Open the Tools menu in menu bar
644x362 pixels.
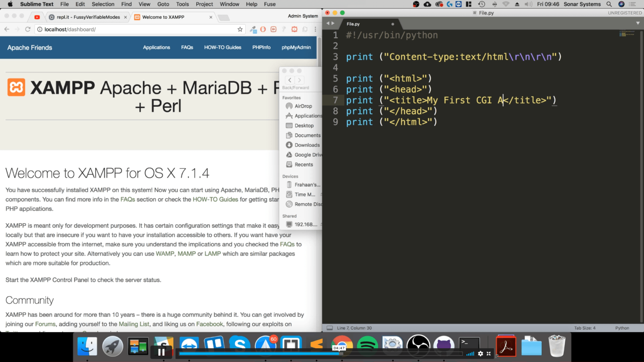tap(182, 4)
